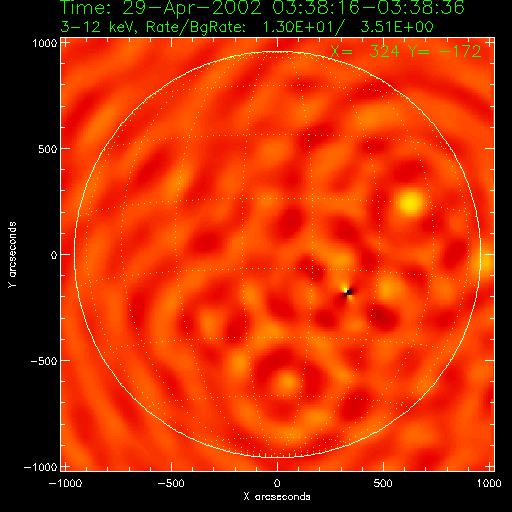Click the Y-axis tick label 500
The width and height of the screenshot is (512, 512).
48,149
